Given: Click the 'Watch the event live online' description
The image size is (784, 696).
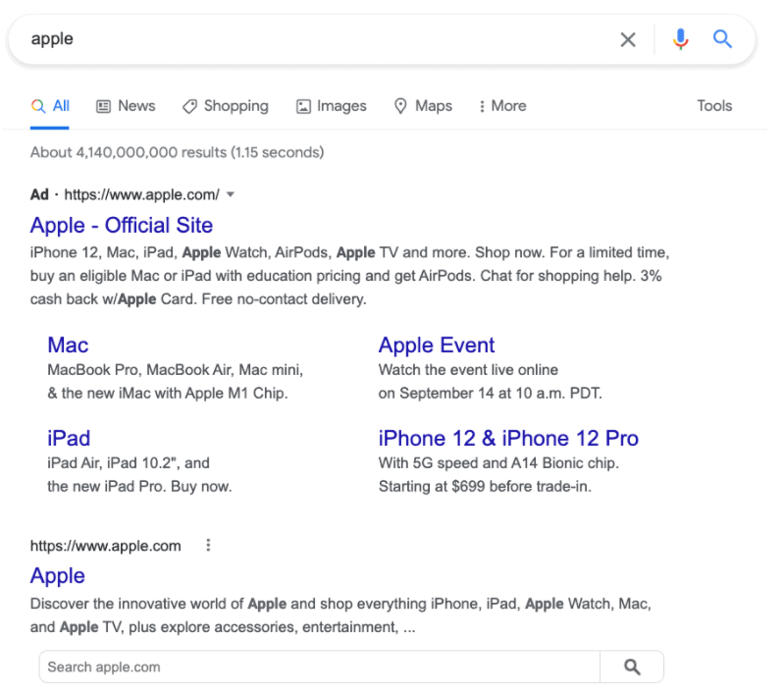Looking at the screenshot, I should (468, 370).
